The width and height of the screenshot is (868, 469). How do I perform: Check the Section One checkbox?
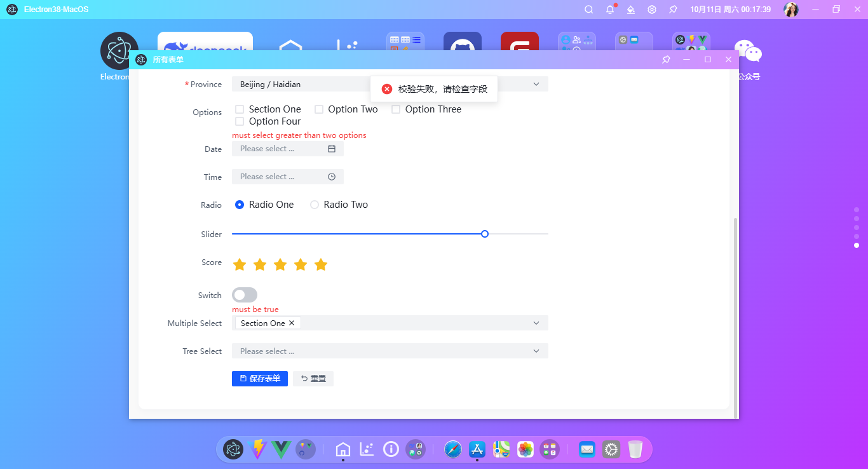240,109
